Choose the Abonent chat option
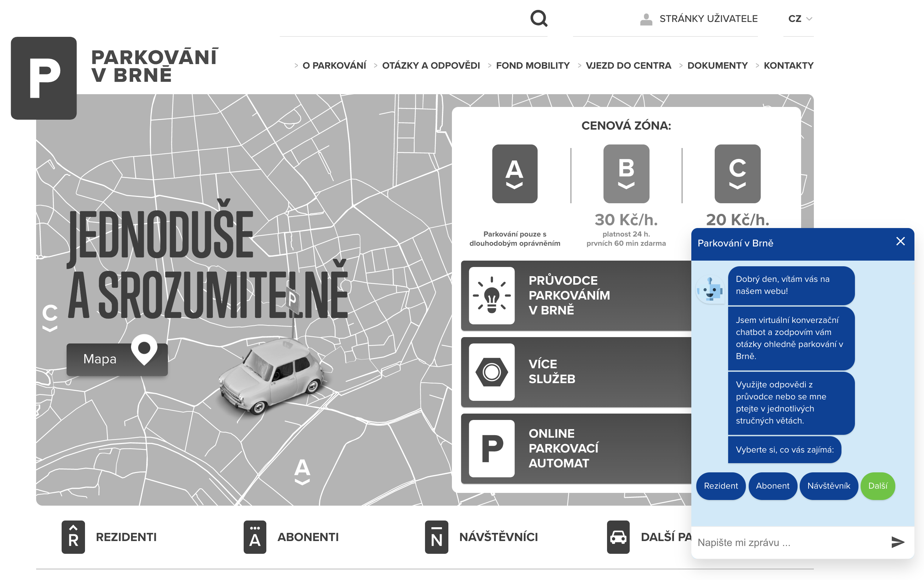The image size is (924, 580). 772,486
